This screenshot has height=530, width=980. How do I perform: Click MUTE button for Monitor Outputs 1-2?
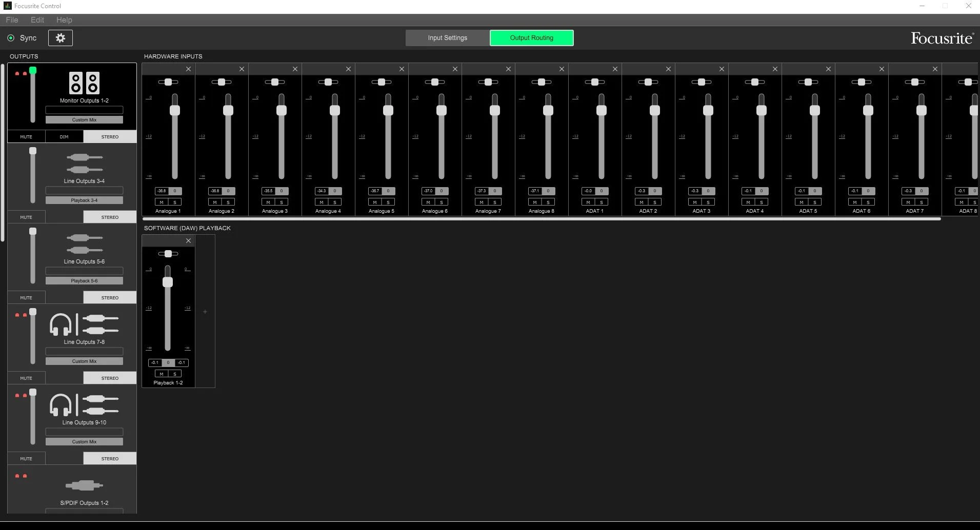26,137
